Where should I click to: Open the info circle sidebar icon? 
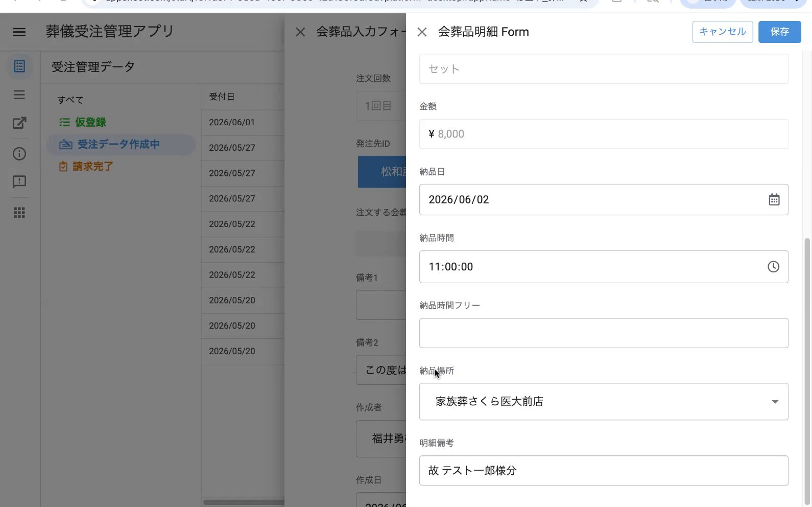click(x=19, y=154)
